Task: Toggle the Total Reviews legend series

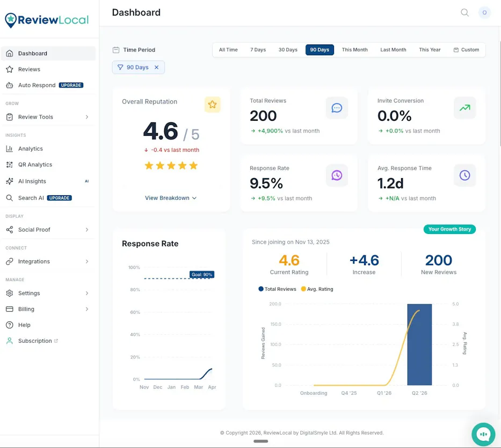Action: [x=277, y=289]
